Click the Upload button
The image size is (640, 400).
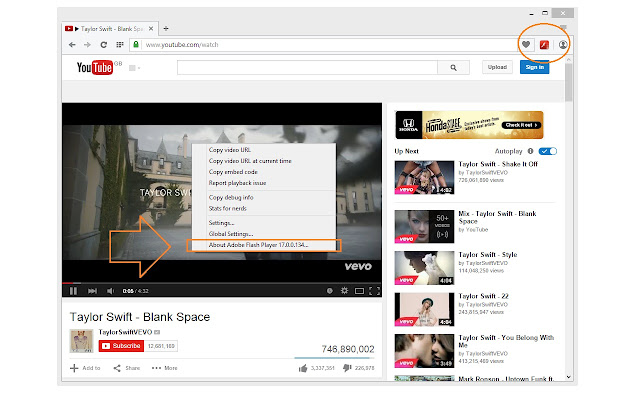[x=497, y=67]
